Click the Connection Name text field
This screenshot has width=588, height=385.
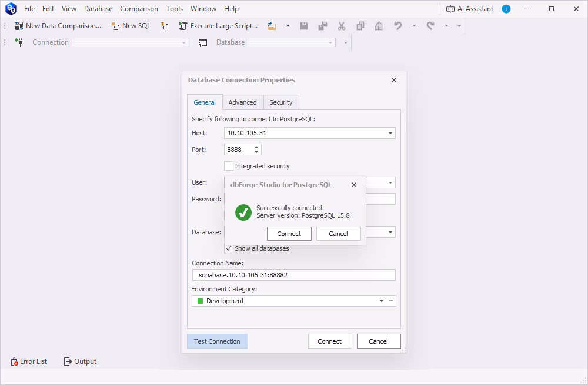coord(293,275)
